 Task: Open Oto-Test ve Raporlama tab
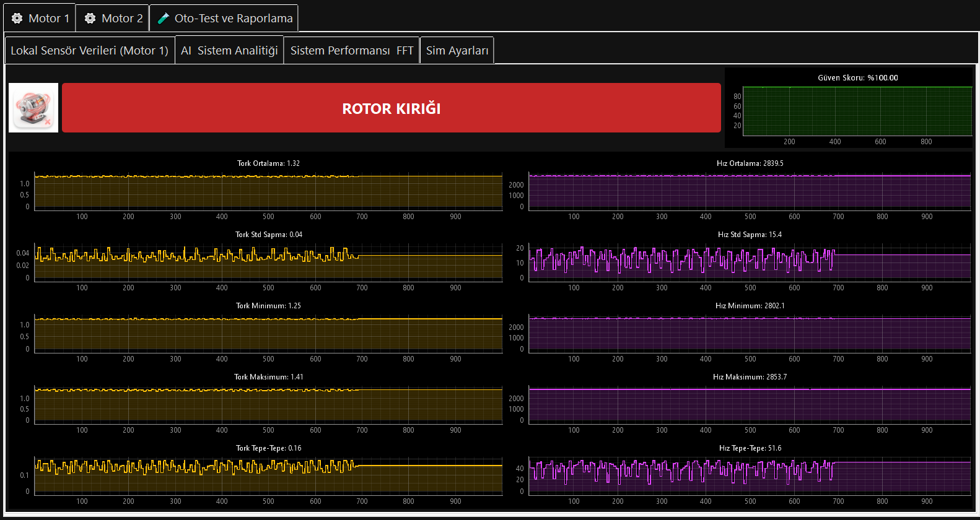click(224, 18)
